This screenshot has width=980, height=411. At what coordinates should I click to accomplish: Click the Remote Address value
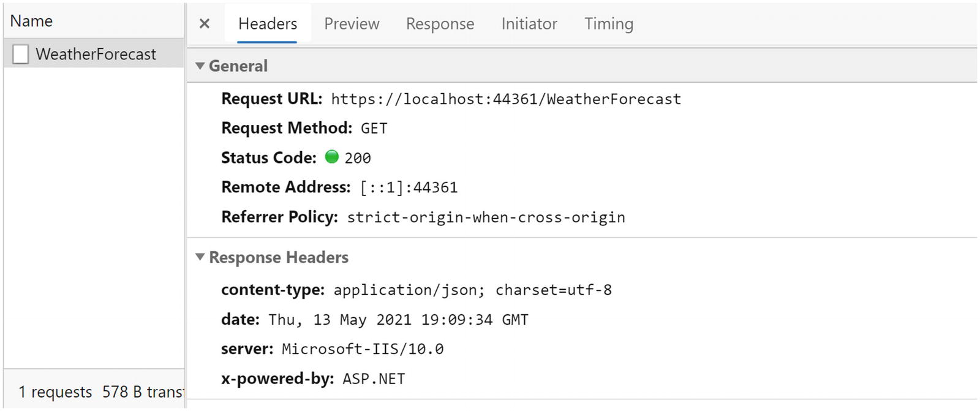409,187
